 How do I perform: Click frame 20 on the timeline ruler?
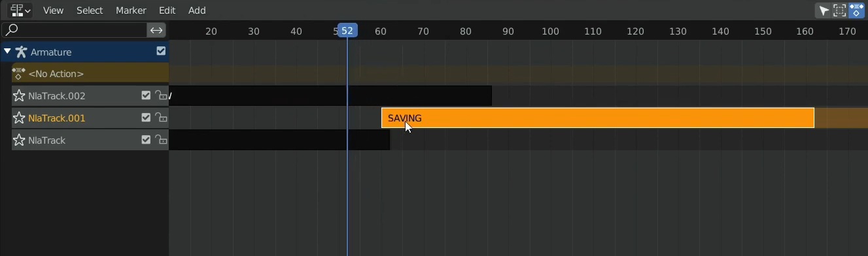point(211,31)
